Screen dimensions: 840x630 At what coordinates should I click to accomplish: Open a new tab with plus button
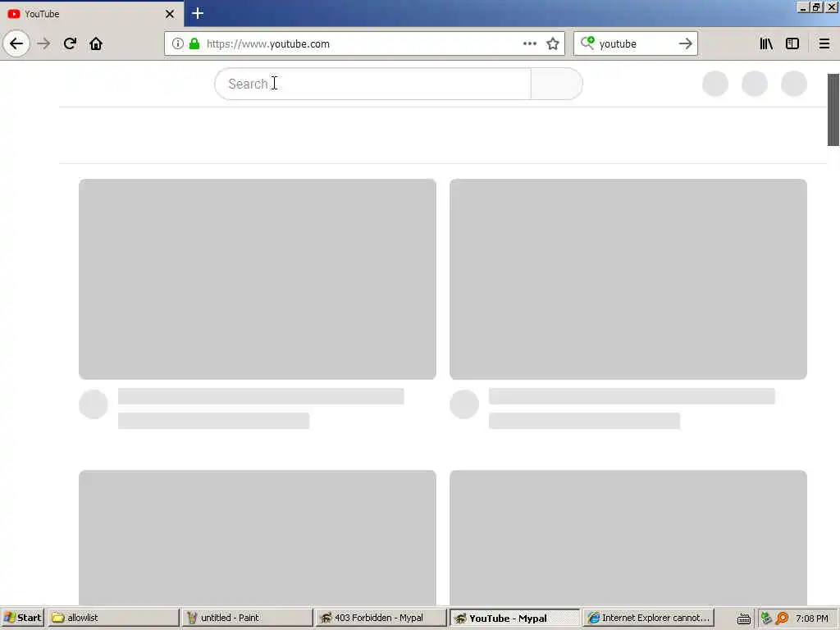198,13
